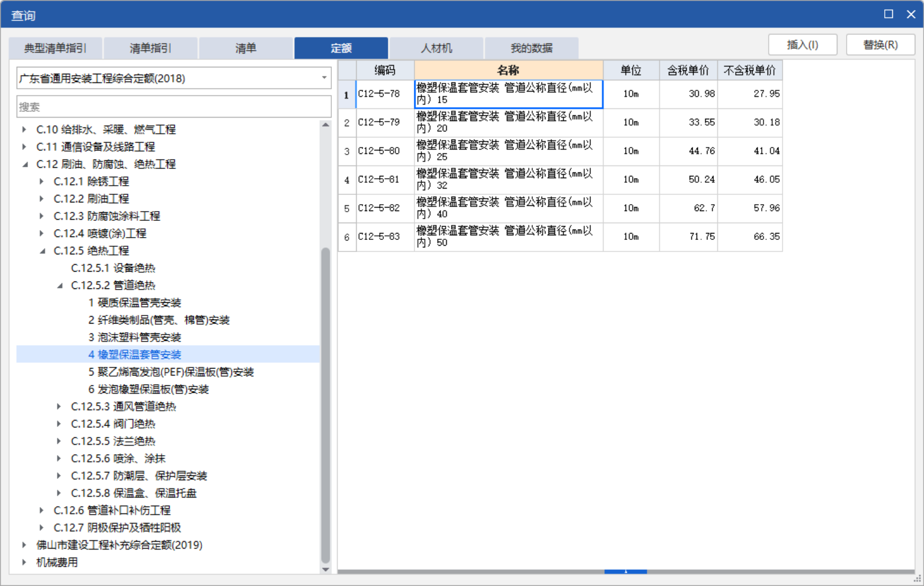This screenshot has height=586, width=924.
Task: Expand the C.12.5.7 防潮层、保护层安装 node
Action: click(x=59, y=476)
